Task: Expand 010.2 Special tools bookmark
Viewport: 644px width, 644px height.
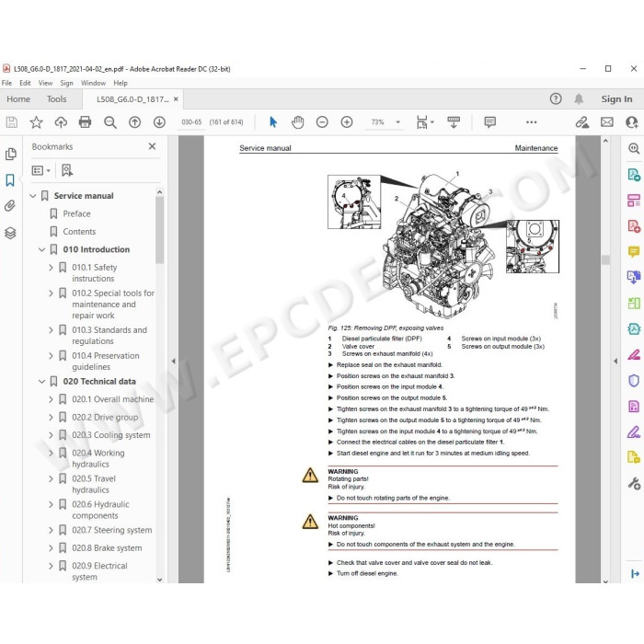Action: 51,293
